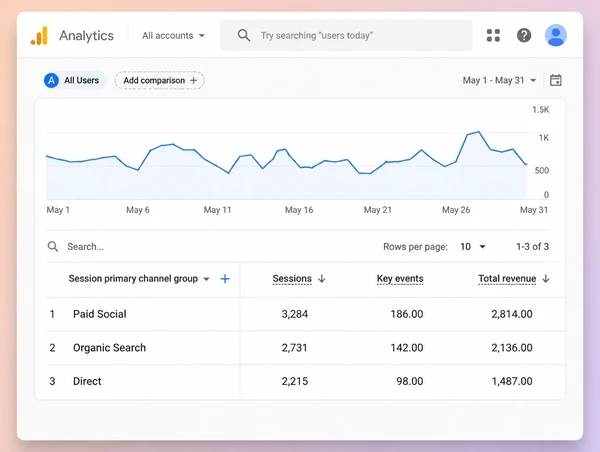This screenshot has width=600, height=452.
Task: Open the May 1 - May 31 date range dropdown
Action: (499, 80)
